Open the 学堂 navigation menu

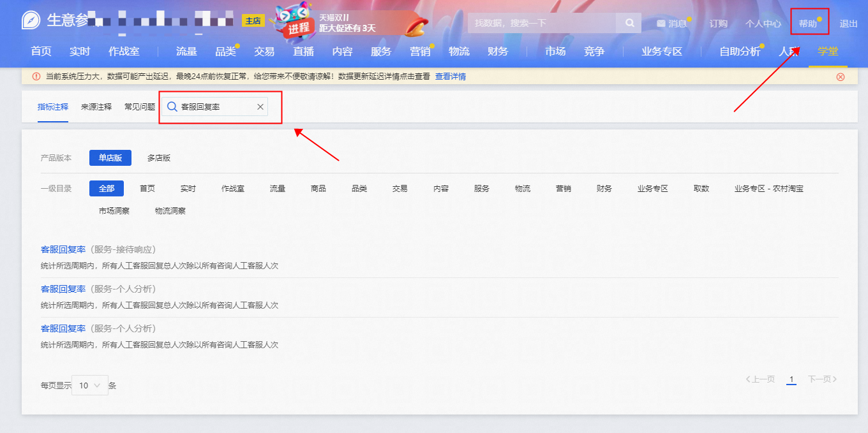point(828,52)
